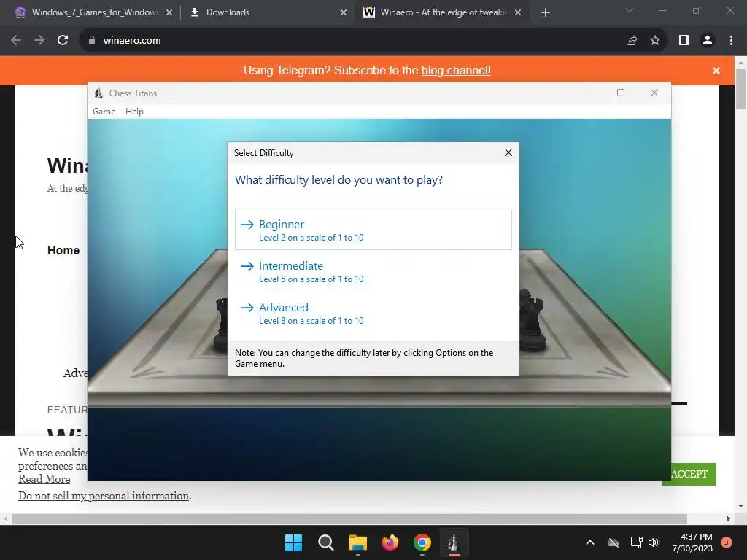This screenshot has width=747, height=560.
Task: Open Chrome tab search chevron
Action: [x=630, y=10]
